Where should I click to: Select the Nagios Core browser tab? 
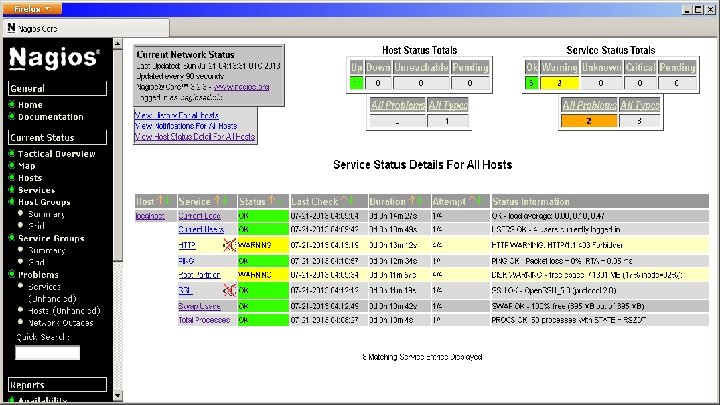coord(86,28)
